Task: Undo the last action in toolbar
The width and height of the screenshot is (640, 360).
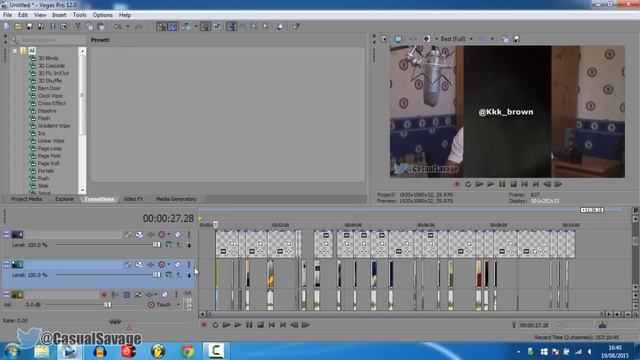Action: 118,27
